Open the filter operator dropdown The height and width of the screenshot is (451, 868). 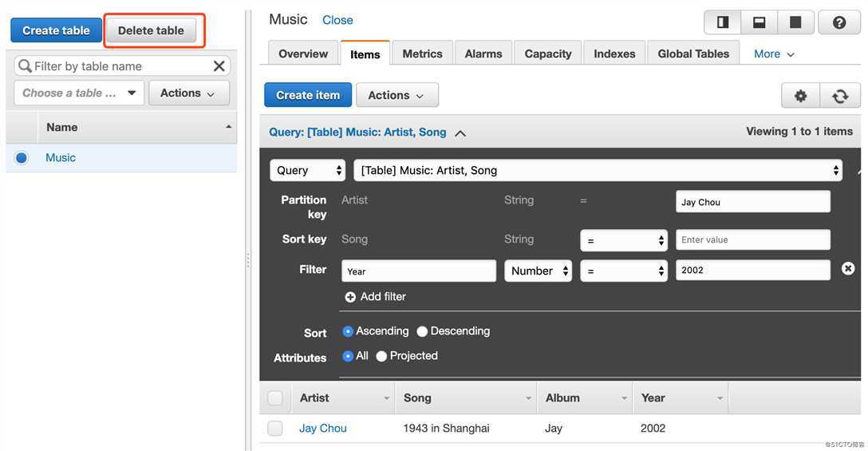pos(624,271)
